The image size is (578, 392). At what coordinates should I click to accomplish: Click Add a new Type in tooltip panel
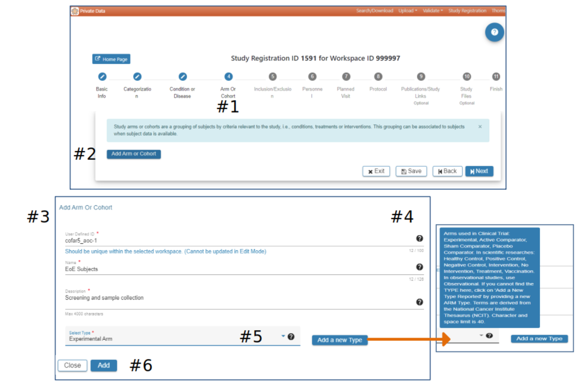coord(539,339)
